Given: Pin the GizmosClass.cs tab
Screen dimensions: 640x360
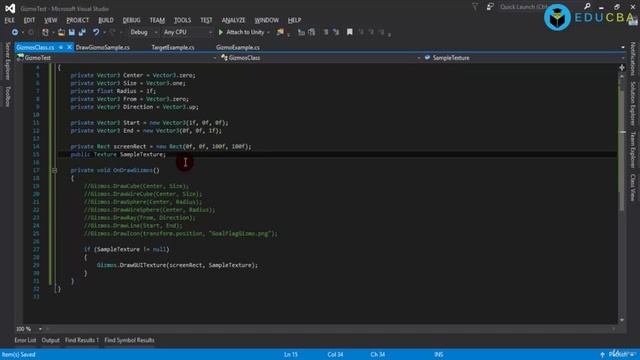Looking at the screenshot, I should (x=61, y=47).
